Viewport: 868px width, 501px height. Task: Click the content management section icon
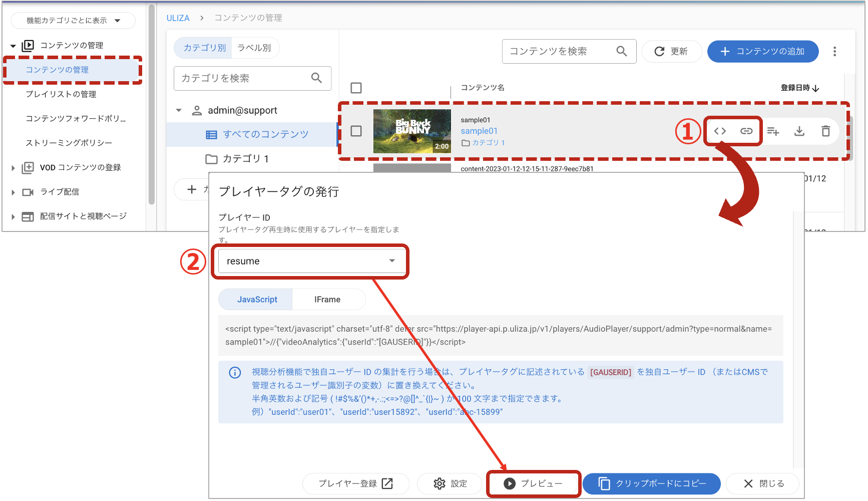coord(28,46)
